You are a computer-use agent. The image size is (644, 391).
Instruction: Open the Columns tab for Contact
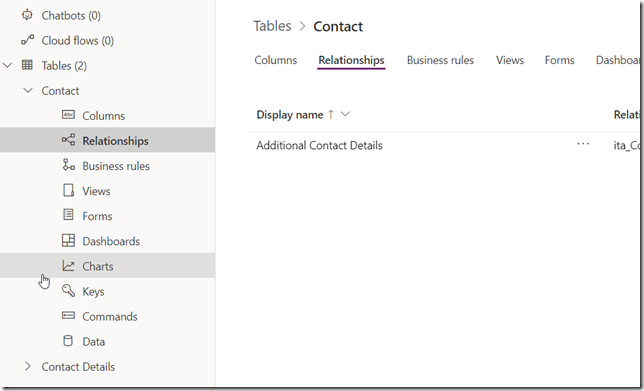276,60
